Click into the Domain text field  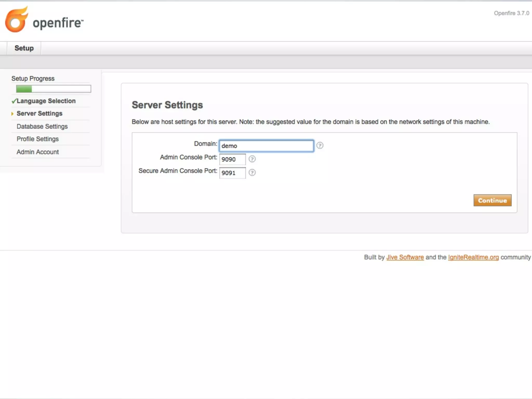click(x=266, y=146)
